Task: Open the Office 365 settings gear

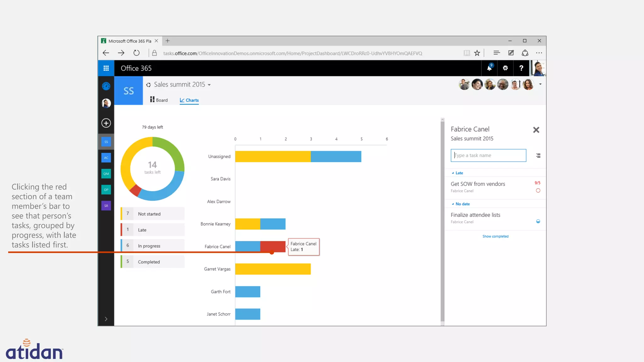Action: coord(505,68)
